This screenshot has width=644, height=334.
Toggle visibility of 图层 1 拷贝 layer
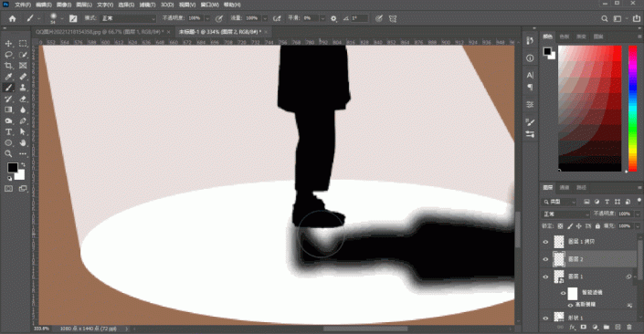[545, 242]
